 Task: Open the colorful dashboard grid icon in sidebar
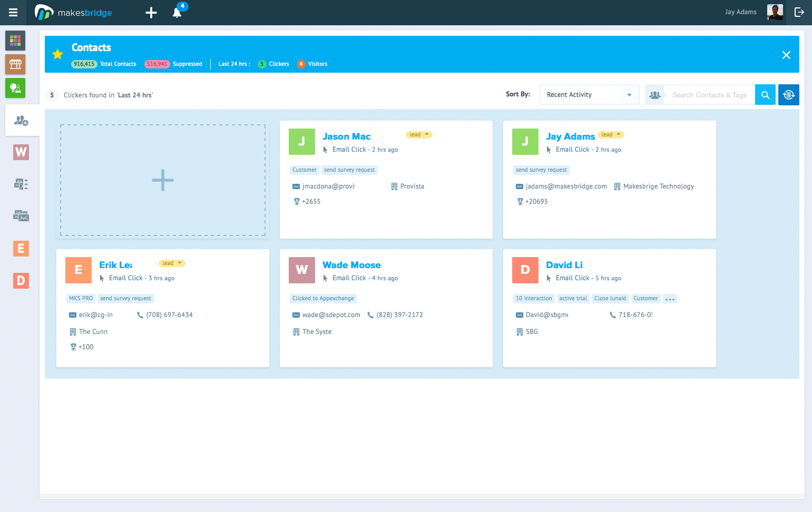click(x=15, y=41)
